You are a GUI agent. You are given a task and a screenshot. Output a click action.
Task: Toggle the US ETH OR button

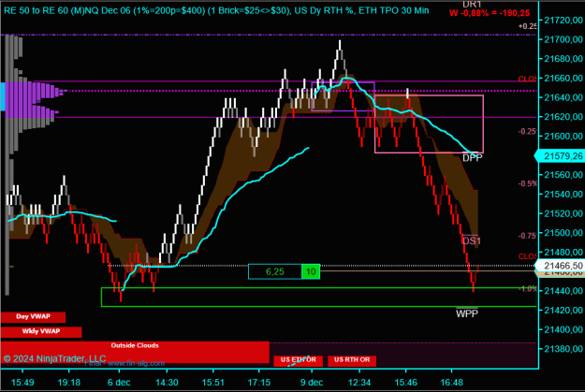pos(298,360)
